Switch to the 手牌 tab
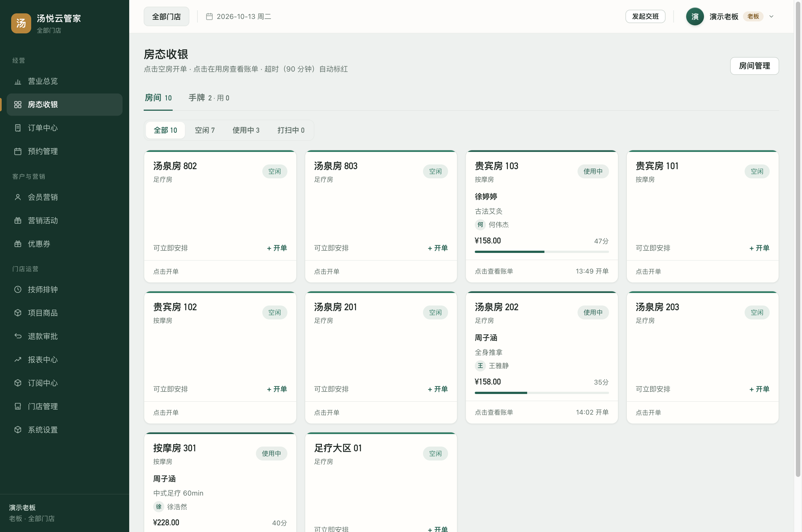Viewport: 802px width, 532px height. 209,98
